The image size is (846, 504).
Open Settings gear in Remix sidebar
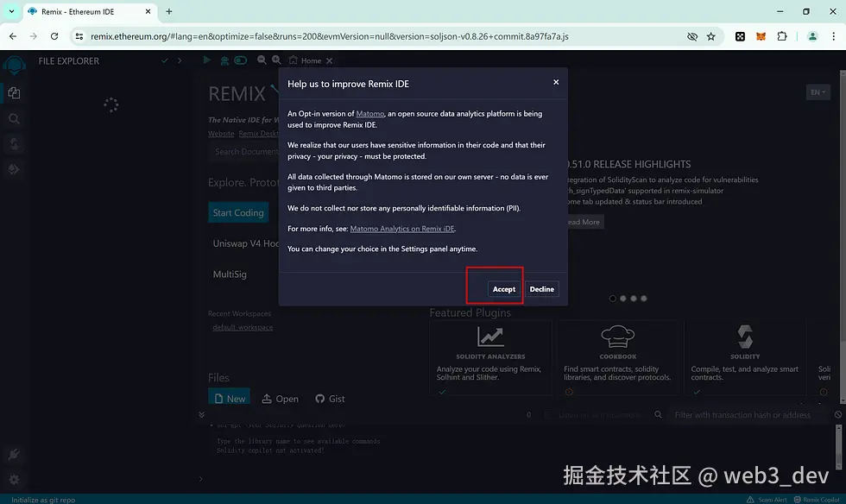point(14,479)
